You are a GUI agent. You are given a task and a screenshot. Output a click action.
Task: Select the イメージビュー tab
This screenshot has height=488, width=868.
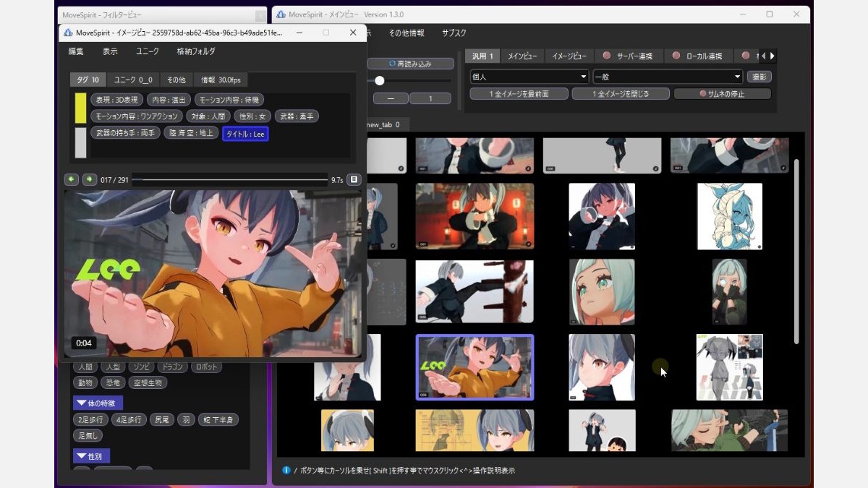point(569,56)
